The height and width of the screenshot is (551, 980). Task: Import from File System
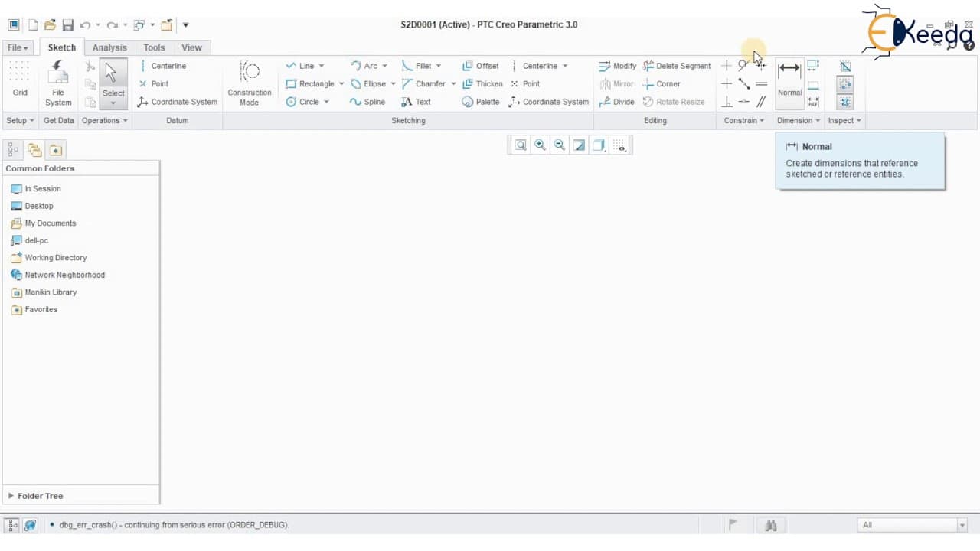coord(58,84)
